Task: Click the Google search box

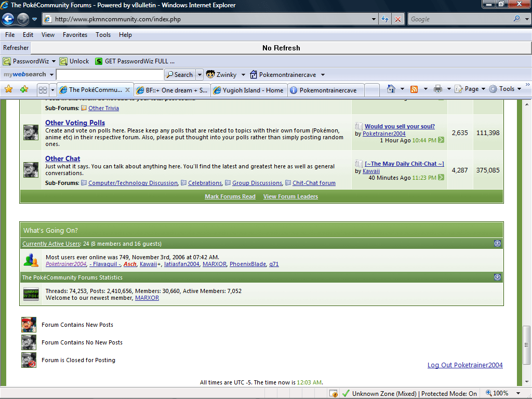Action: [x=460, y=19]
